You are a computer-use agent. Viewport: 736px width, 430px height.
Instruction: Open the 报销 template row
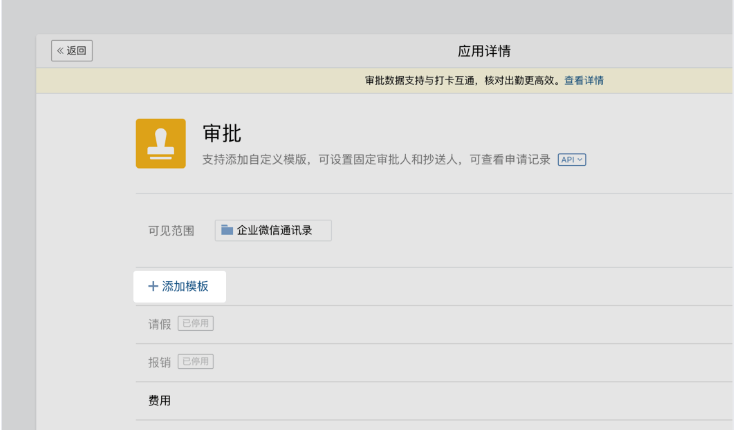(x=434, y=362)
